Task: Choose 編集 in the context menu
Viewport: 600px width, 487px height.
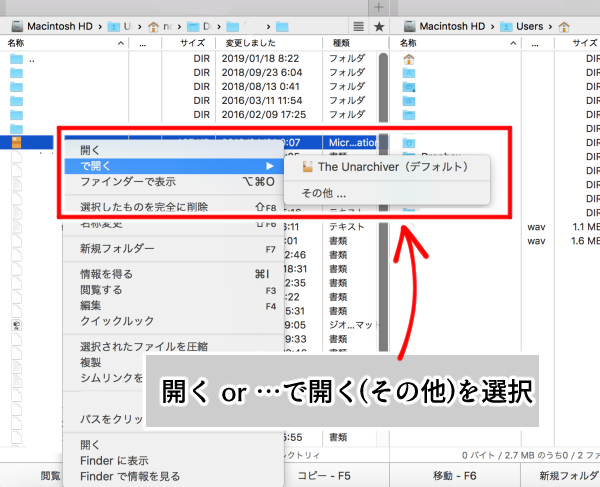Action: tap(174, 306)
